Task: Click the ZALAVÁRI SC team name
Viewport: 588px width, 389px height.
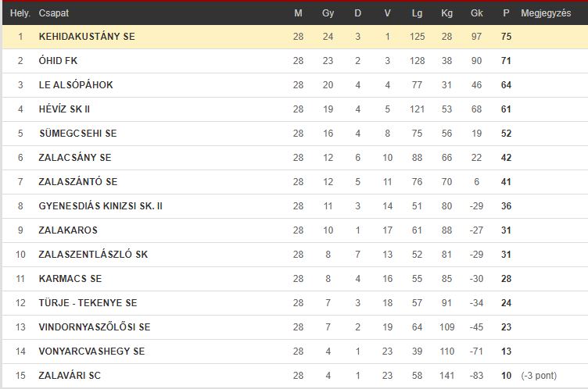Action: tap(70, 376)
